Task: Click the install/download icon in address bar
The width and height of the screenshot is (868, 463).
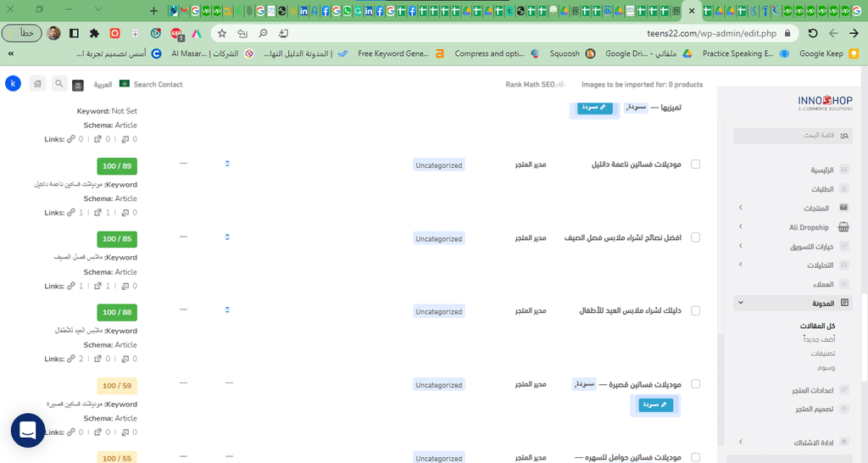Action: point(283,33)
